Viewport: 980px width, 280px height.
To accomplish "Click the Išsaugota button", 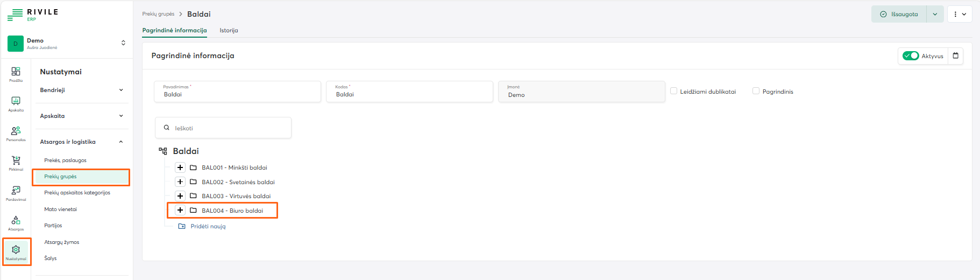I will click(899, 15).
